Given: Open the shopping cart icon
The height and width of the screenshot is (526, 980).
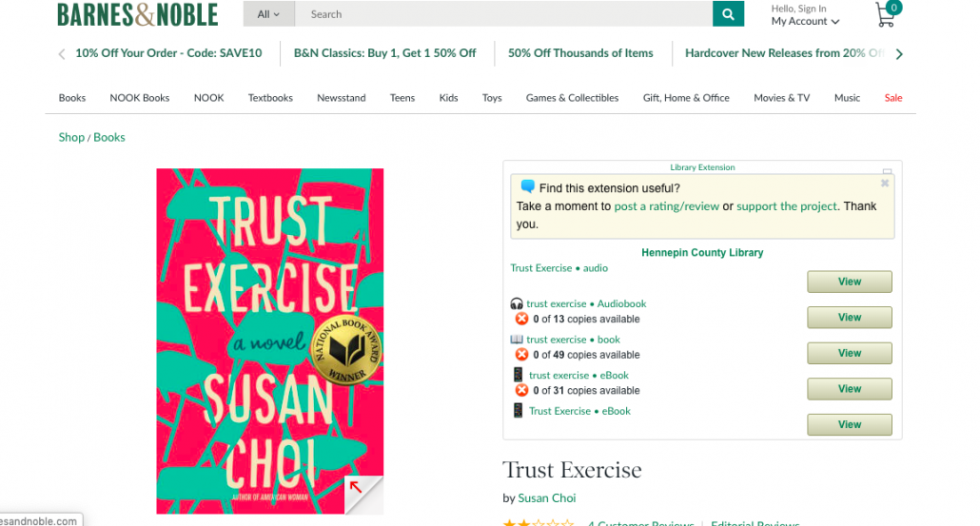Looking at the screenshot, I should point(886,14).
